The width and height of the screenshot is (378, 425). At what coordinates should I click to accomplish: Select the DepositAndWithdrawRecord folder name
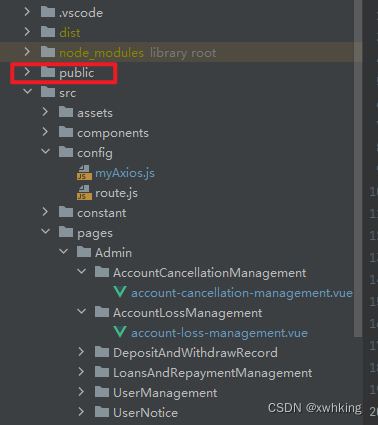coord(195,353)
